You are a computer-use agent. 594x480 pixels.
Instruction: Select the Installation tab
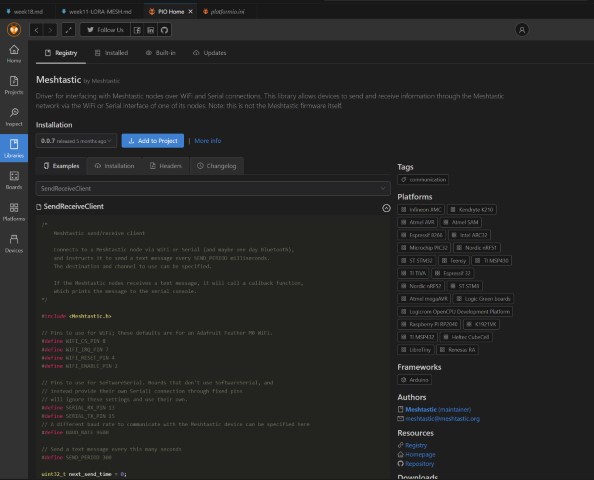point(114,166)
